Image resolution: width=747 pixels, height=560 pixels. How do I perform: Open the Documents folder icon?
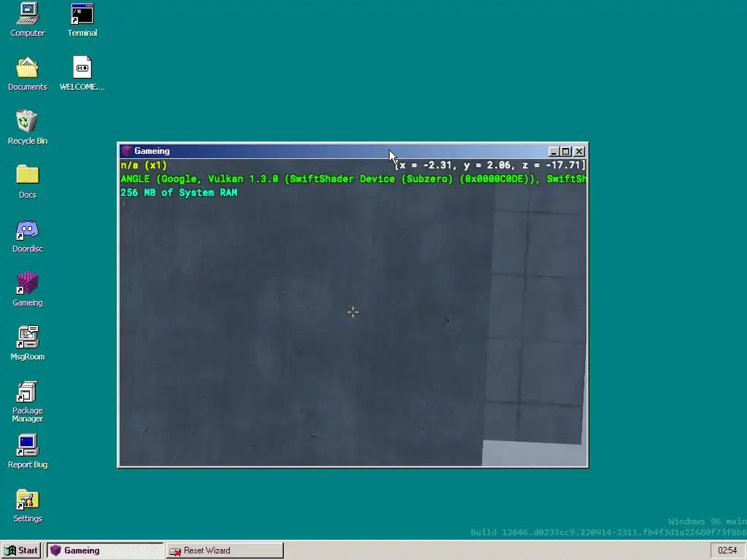[28, 74]
